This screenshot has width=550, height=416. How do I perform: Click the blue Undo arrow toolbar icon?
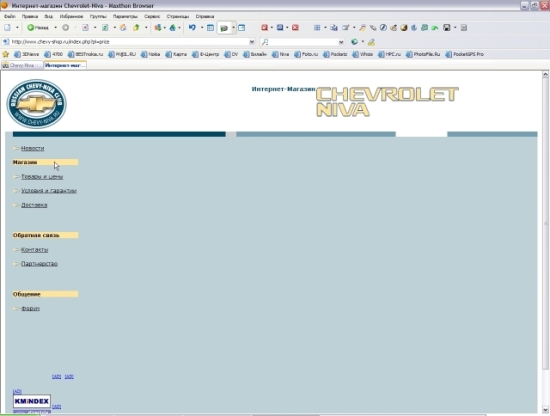pyautogui.click(x=192, y=27)
